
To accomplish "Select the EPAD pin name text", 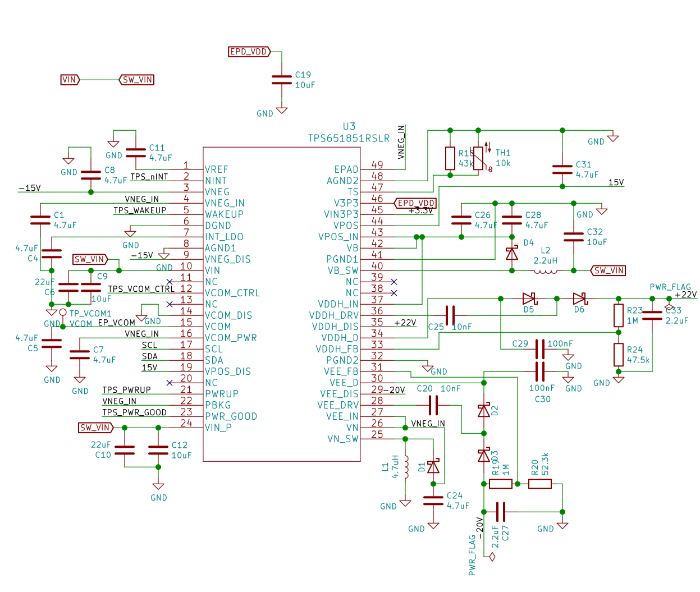I will pyautogui.click(x=346, y=169).
